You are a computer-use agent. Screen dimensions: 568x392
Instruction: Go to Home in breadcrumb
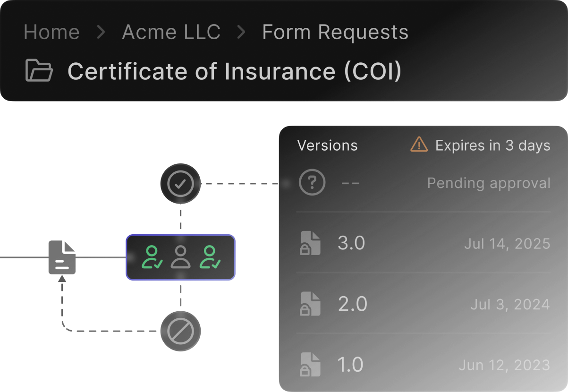pyautogui.click(x=51, y=32)
